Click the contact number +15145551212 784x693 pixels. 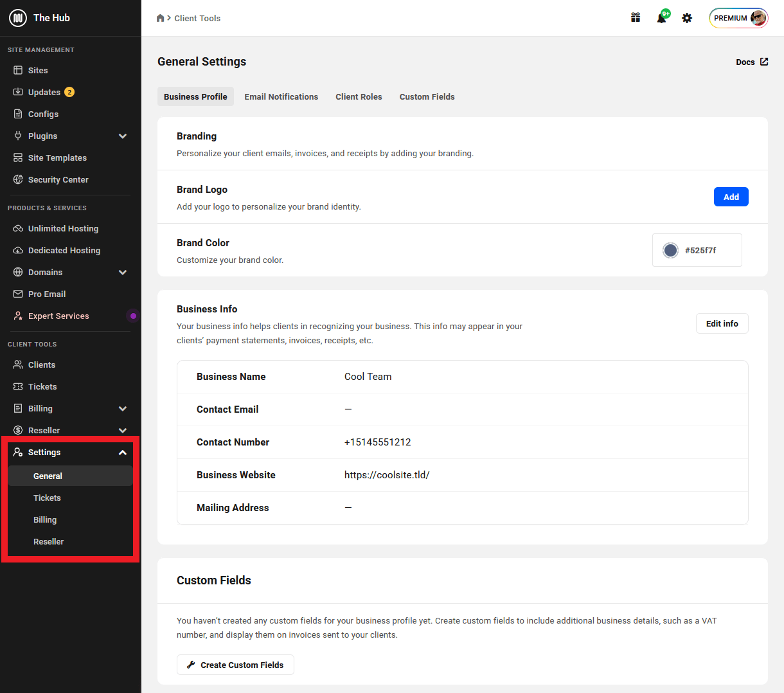pyautogui.click(x=378, y=442)
